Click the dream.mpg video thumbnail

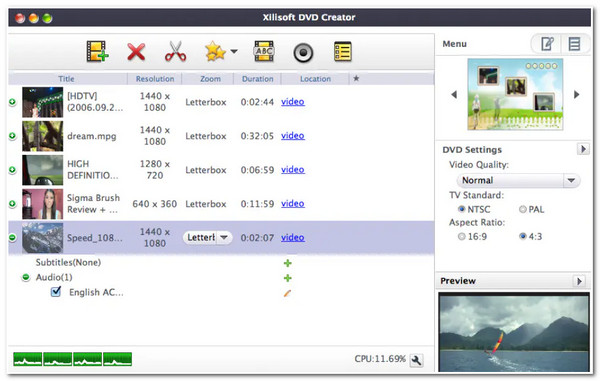42,136
